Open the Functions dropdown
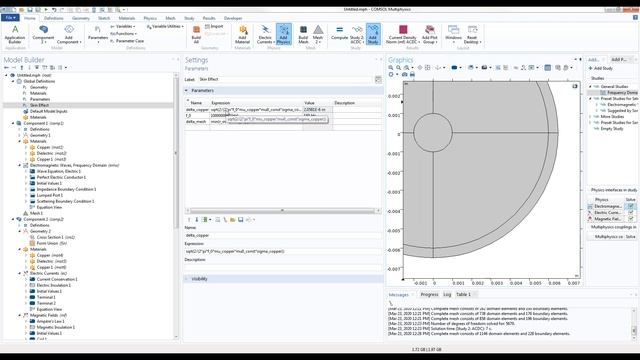Screen dimensions: 640x360 point(124,34)
